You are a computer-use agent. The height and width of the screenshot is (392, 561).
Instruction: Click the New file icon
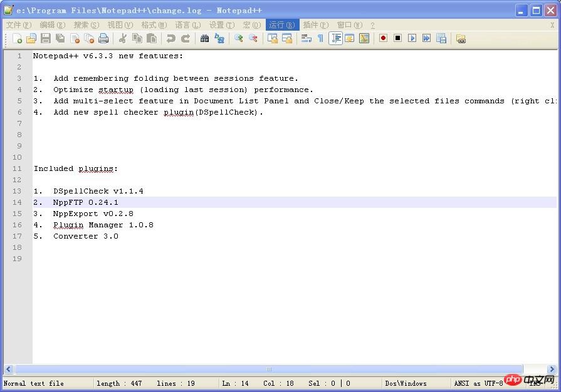(x=18, y=39)
